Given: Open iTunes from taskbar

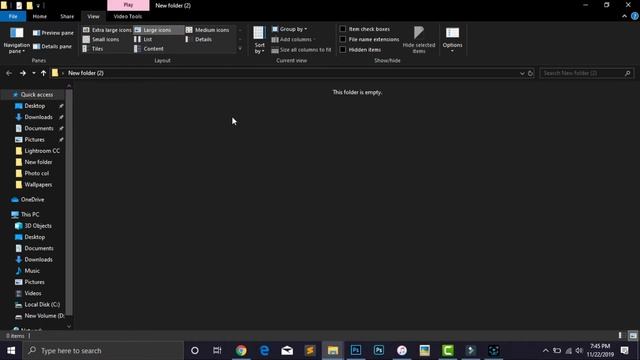Looking at the screenshot, I should 402,351.
